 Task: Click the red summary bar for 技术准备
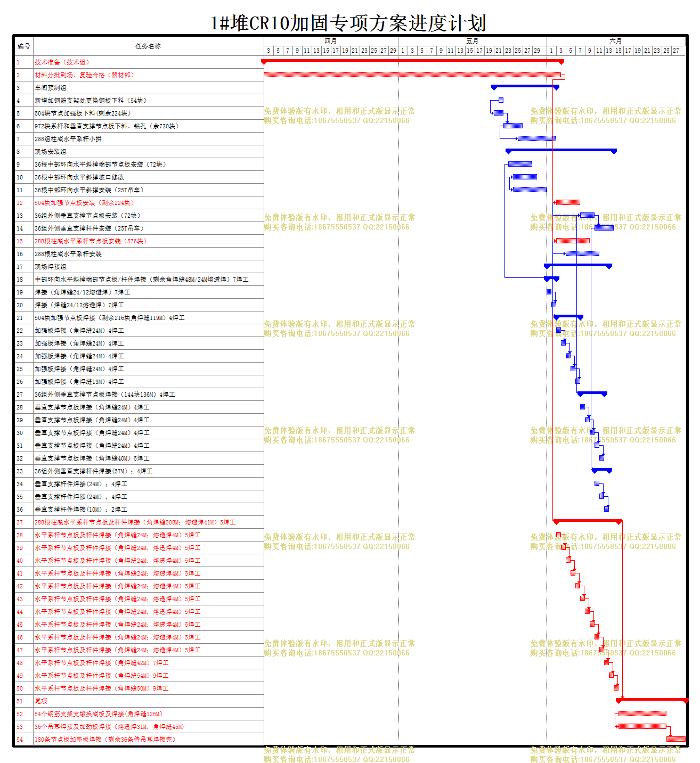click(x=413, y=61)
